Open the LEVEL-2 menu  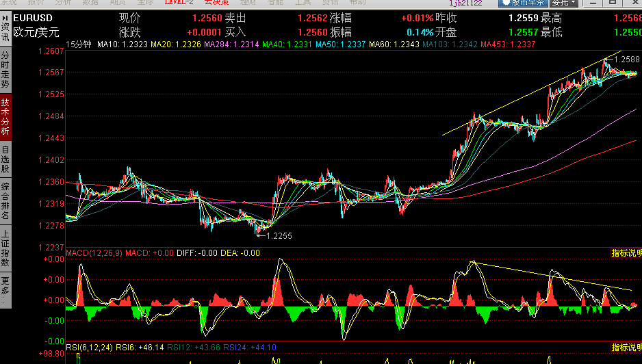coord(179,3)
